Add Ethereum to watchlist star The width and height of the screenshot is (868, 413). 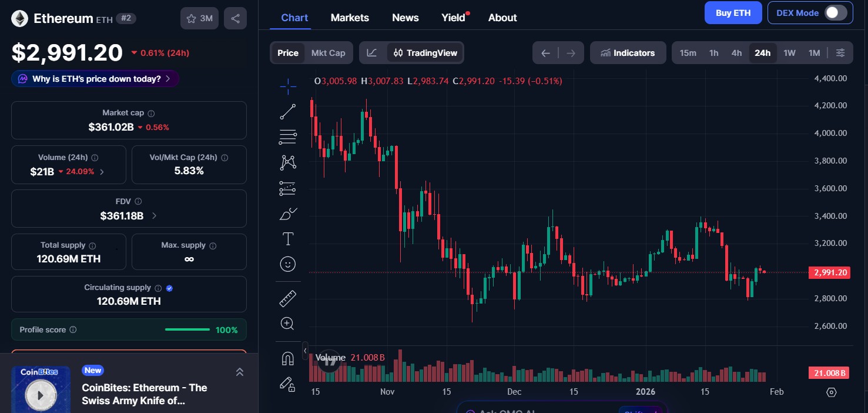coord(191,18)
